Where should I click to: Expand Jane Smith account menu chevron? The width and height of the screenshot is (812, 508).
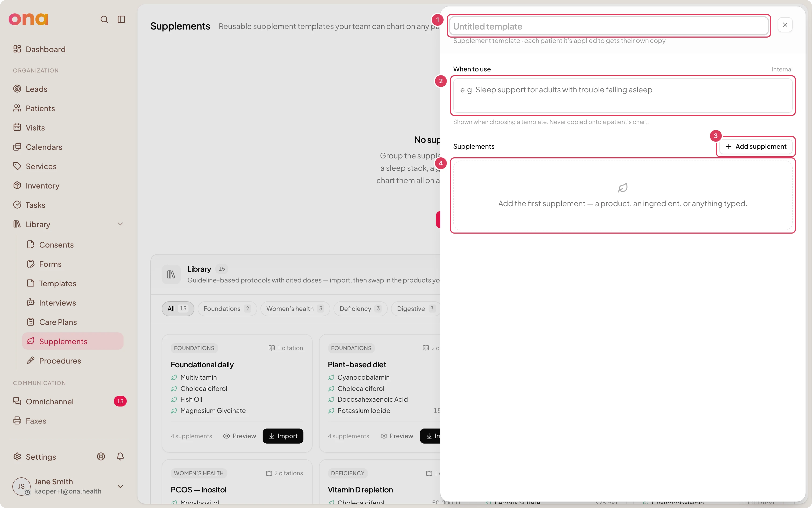coord(120,487)
